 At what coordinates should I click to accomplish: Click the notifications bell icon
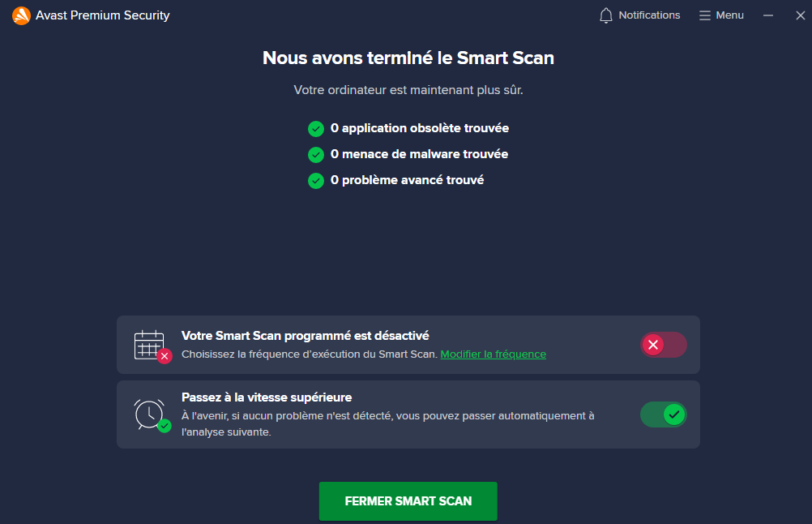pos(605,15)
